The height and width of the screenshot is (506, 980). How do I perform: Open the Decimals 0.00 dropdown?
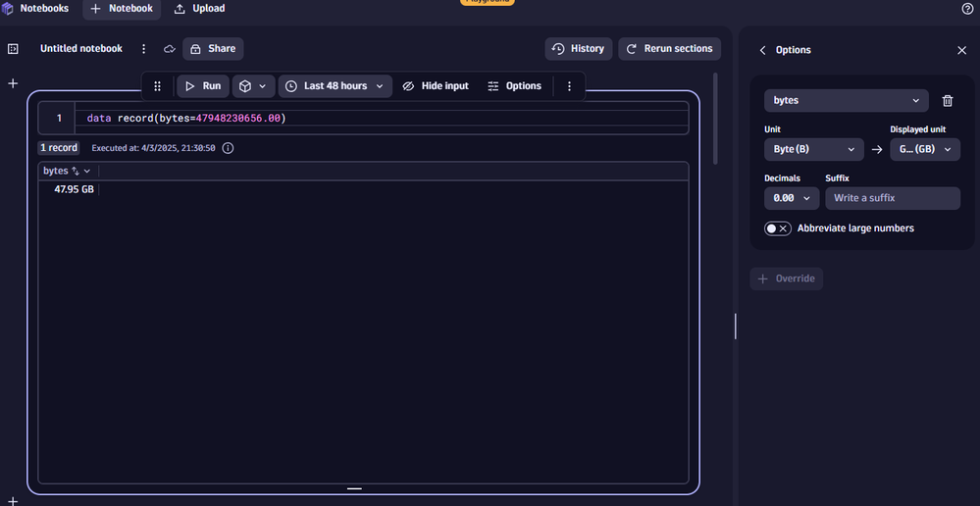tap(791, 198)
